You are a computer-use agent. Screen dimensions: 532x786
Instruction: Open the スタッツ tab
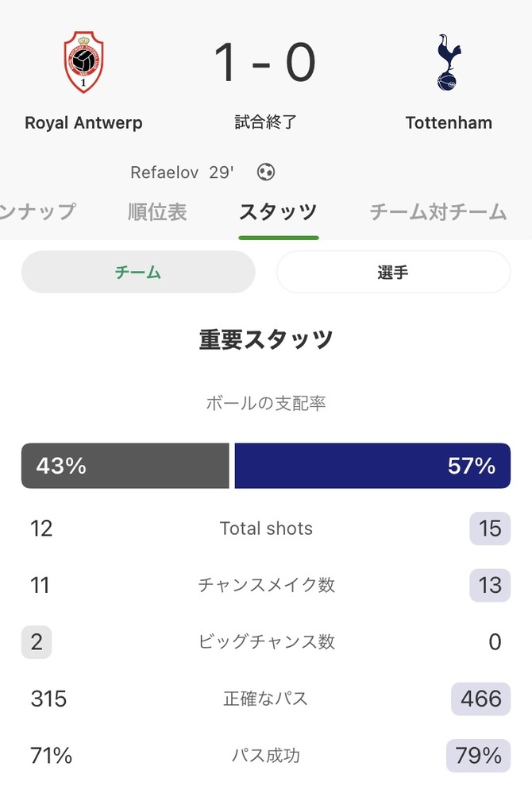[x=278, y=211]
